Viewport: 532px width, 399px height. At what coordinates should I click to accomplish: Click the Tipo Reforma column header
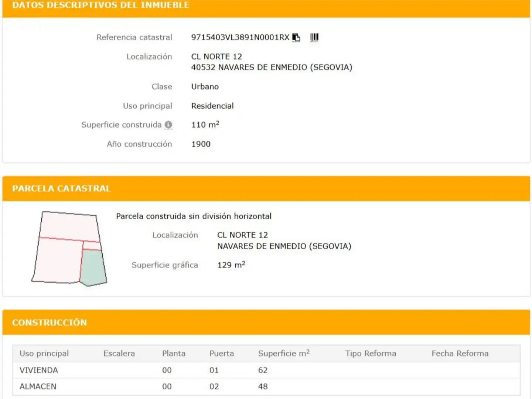(371, 354)
